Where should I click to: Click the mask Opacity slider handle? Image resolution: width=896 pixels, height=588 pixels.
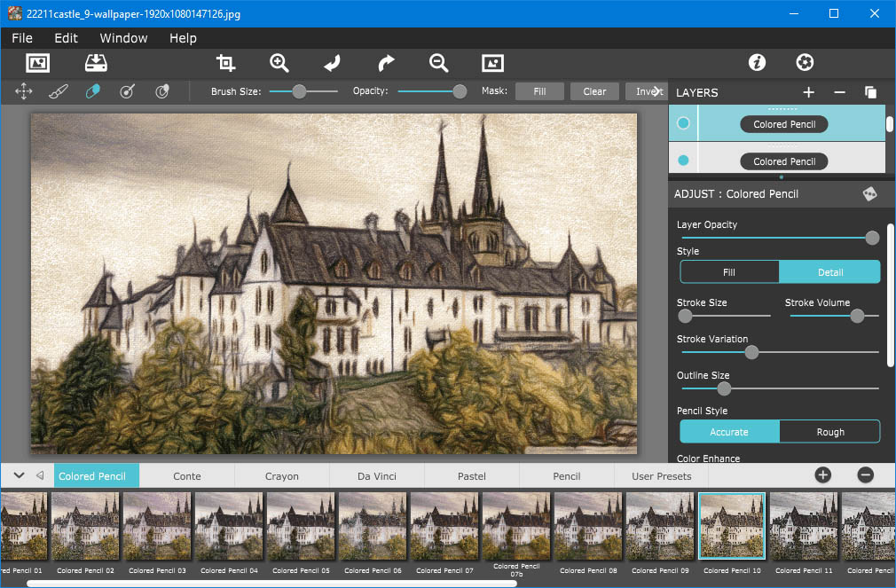pos(460,91)
